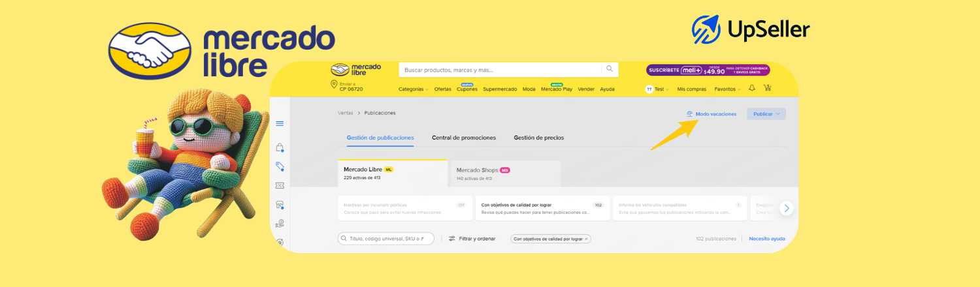Open the Publicar dropdown button

(x=766, y=114)
